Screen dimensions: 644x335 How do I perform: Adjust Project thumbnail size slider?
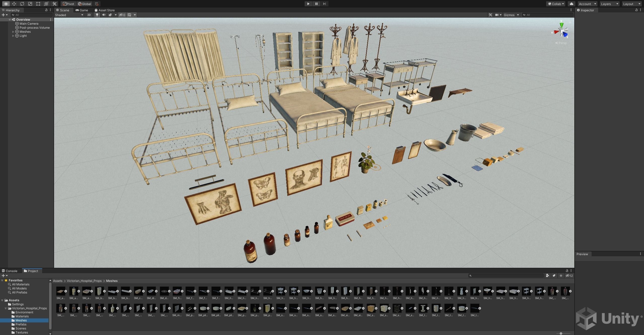tap(561, 333)
